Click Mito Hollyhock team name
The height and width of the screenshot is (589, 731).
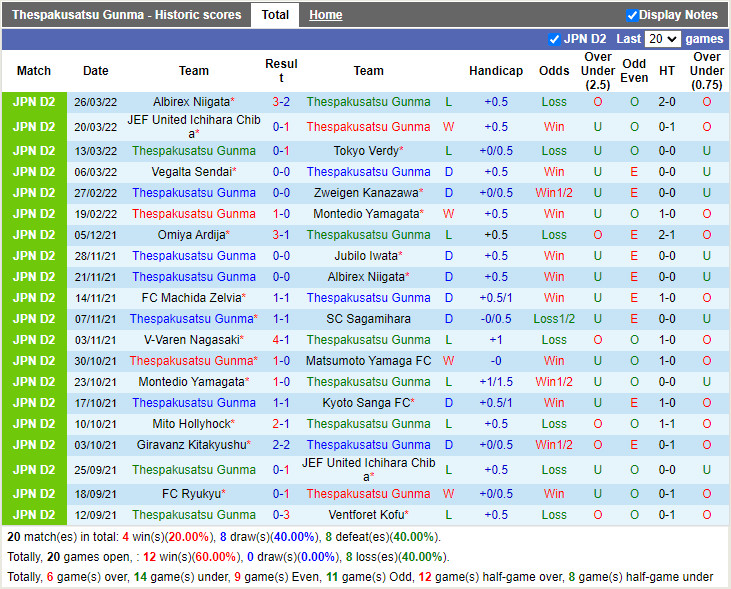pos(192,424)
